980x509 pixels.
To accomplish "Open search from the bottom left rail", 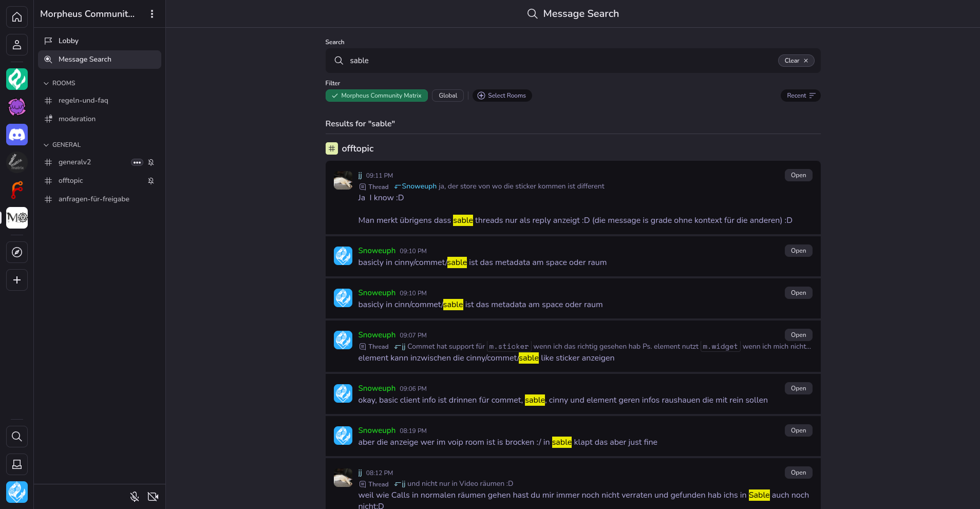I will [17, 437].
